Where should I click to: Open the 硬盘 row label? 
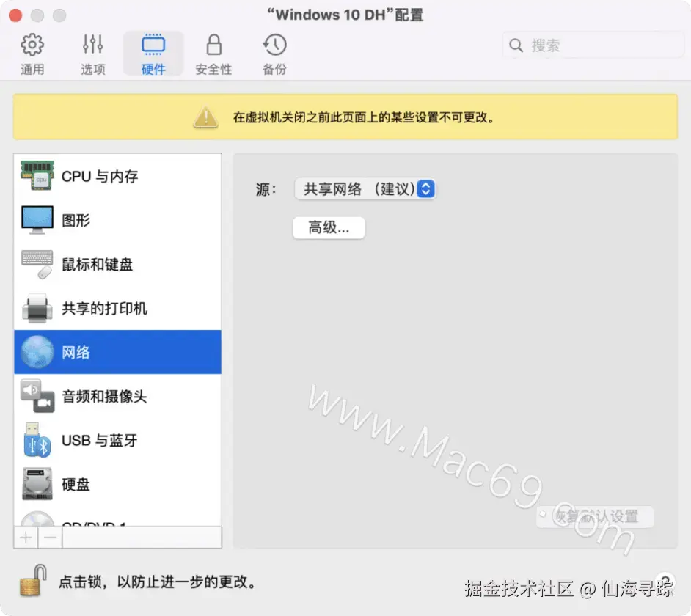(76, 484)
